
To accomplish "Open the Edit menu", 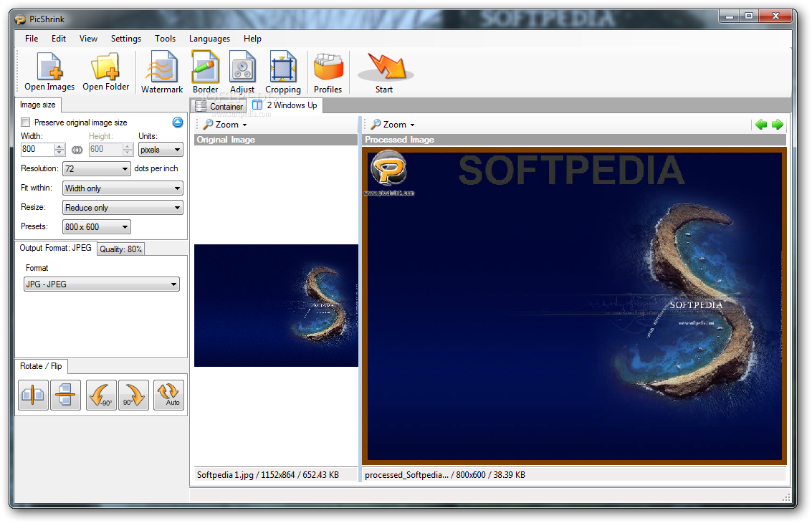I will (x=59, y=39).
